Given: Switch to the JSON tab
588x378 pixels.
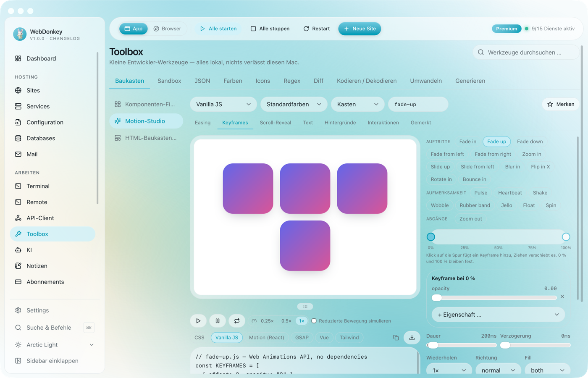Looking at the screenshot, I should click(x=202, y=81).
